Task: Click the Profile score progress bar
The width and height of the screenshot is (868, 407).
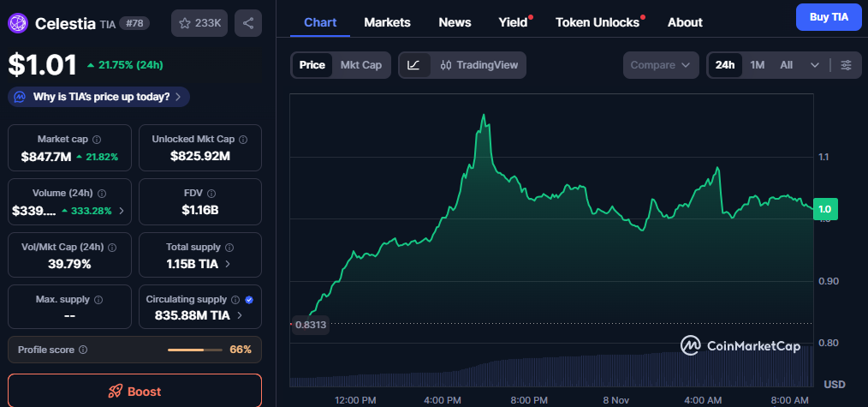Action: click(x=194, y=350)
